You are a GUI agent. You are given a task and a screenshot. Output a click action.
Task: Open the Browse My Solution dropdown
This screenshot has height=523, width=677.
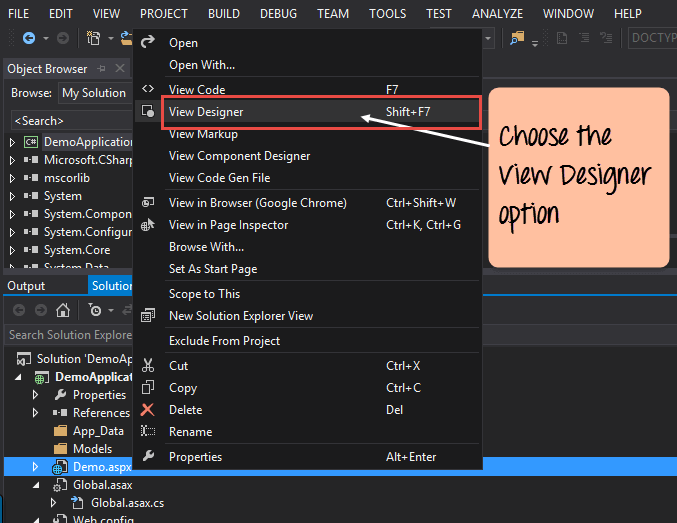click(x=94, y=93)
